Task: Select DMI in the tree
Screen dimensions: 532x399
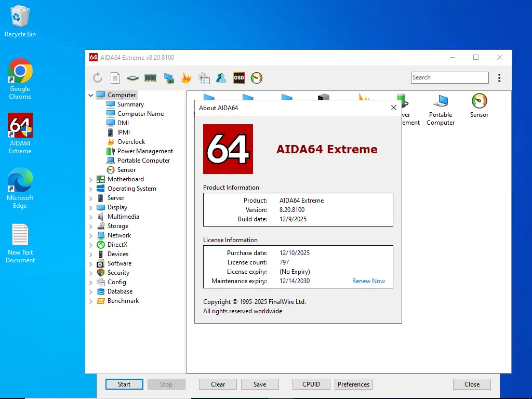Action: [x=123, y=123]
